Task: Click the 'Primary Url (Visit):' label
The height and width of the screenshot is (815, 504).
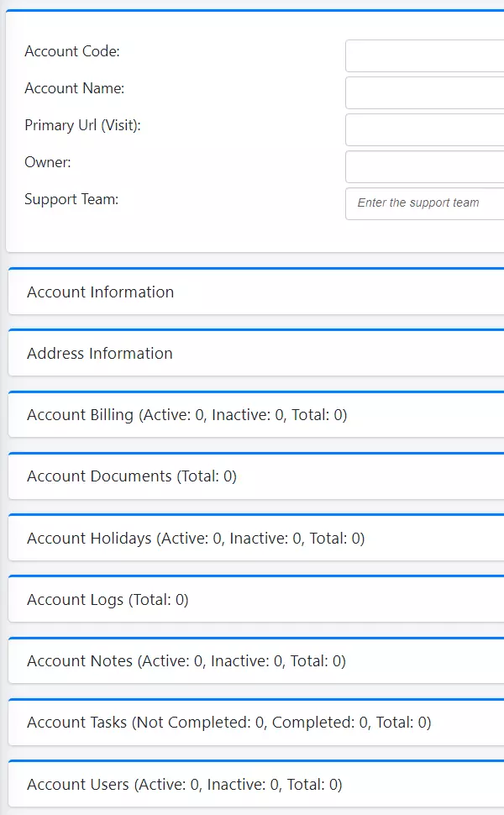Action: 82,125
